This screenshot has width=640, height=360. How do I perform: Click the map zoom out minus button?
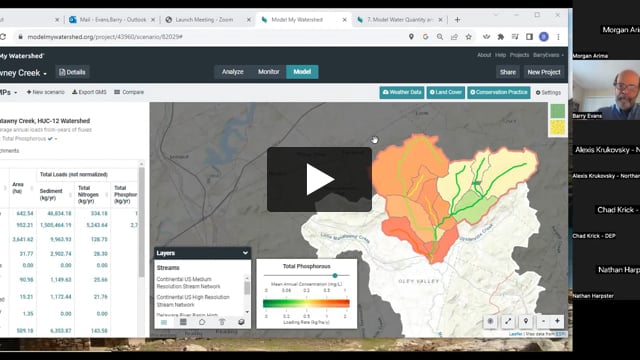click(x=543, y=321)
